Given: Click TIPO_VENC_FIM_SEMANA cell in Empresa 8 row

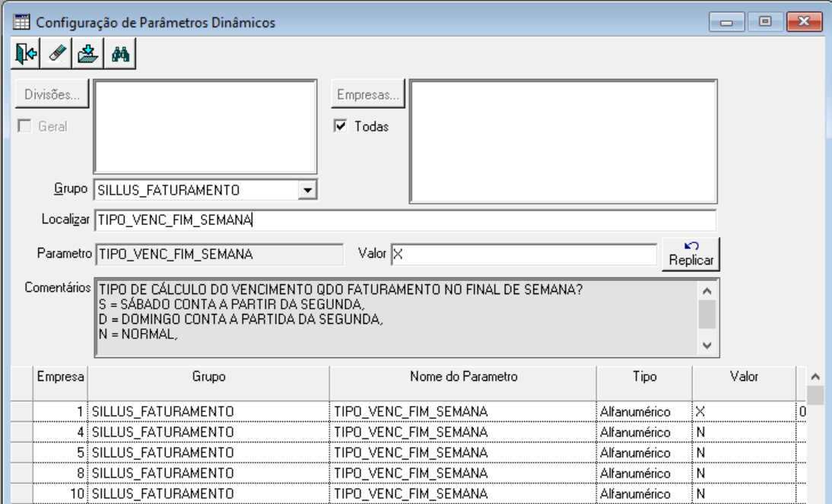Looking at the screenshot, I should 463,474.
